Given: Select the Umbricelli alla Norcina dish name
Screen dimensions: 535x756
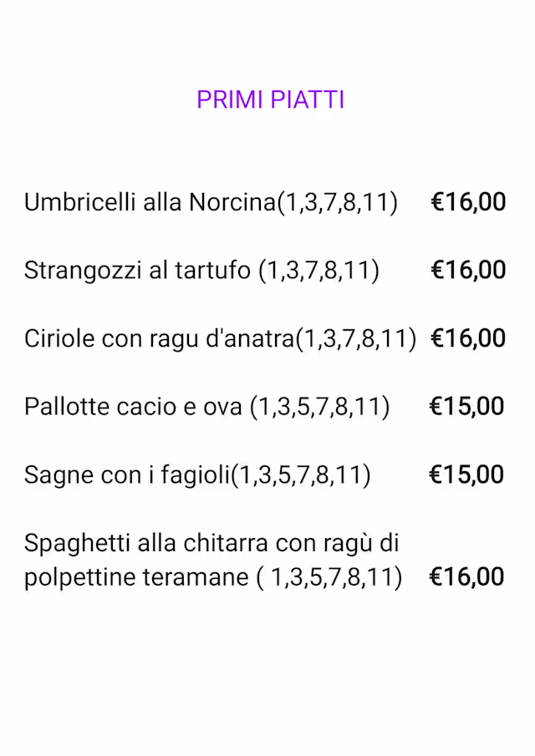Looking at the screenshot, I should point(149,202).
